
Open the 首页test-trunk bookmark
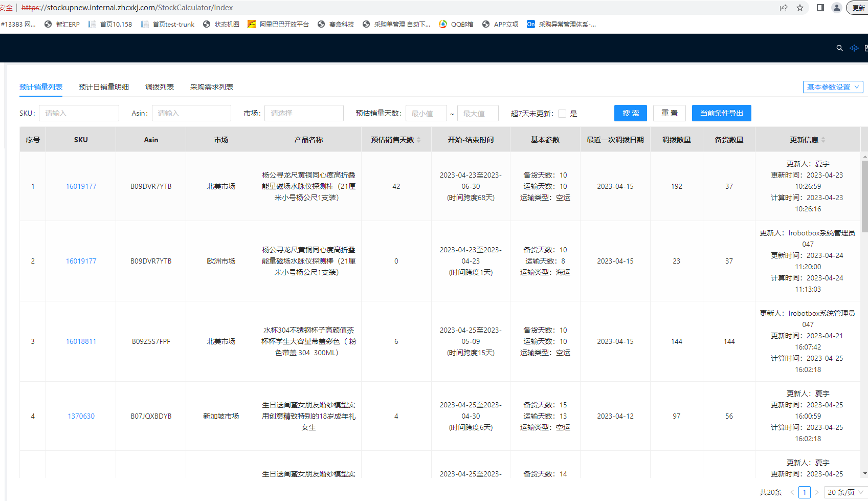[168, 24]
